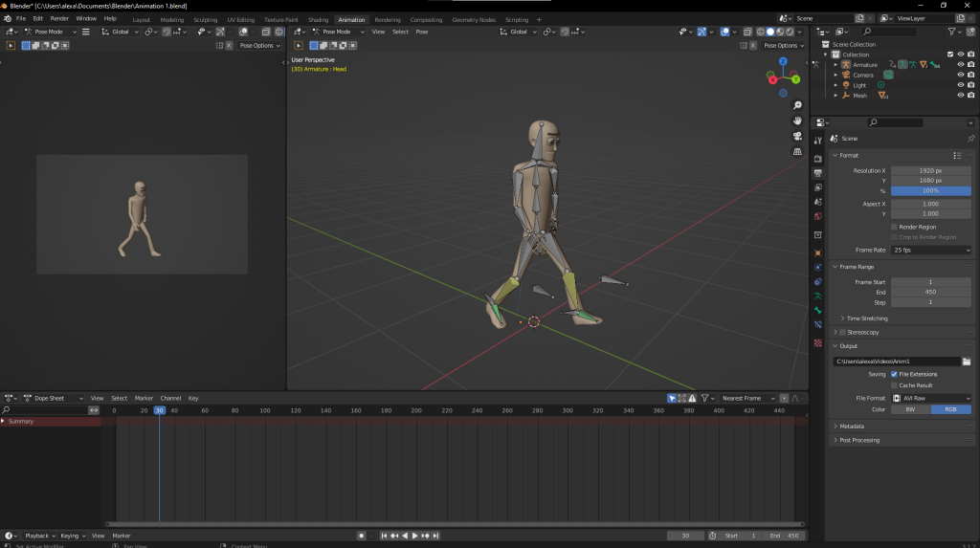Hide the Camera object in outliner

coord(960,75)
